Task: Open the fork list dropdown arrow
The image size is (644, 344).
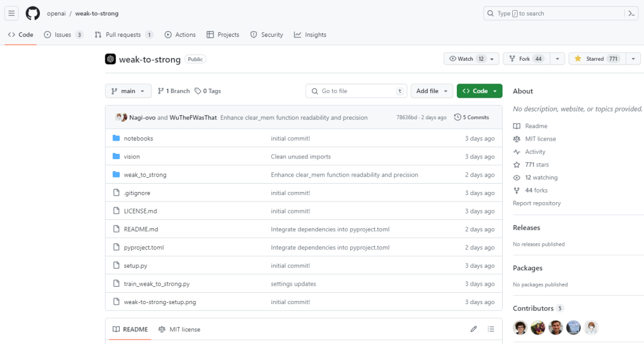Action: coord(557,59)
